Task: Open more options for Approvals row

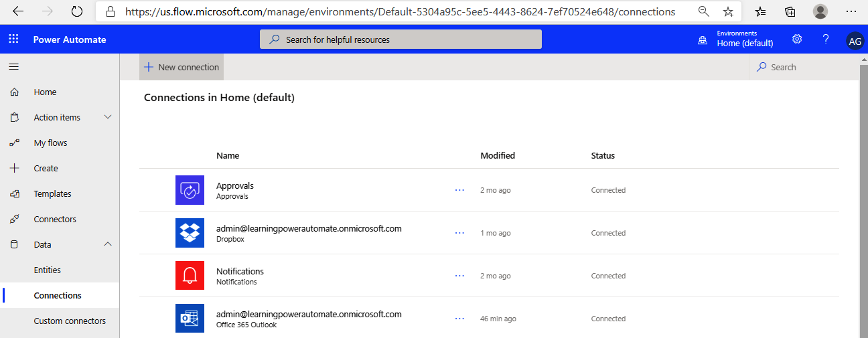Action: (459, 190)
